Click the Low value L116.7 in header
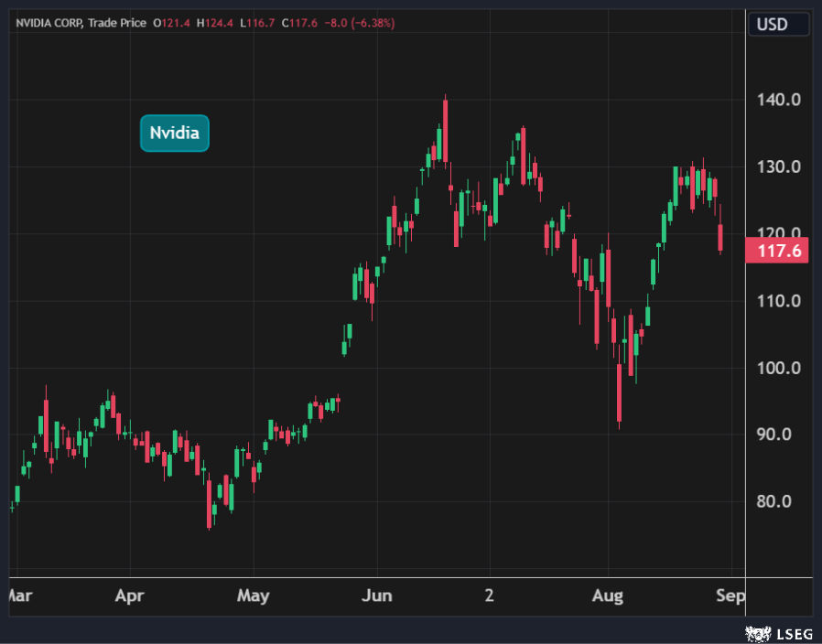Viewport: 822px width, 644px height. coord(255,23)
